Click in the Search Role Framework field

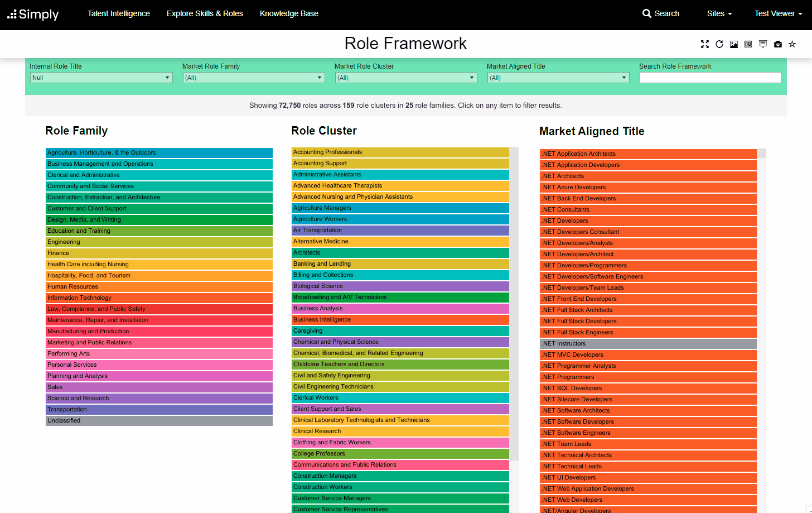tap(710, 78)
